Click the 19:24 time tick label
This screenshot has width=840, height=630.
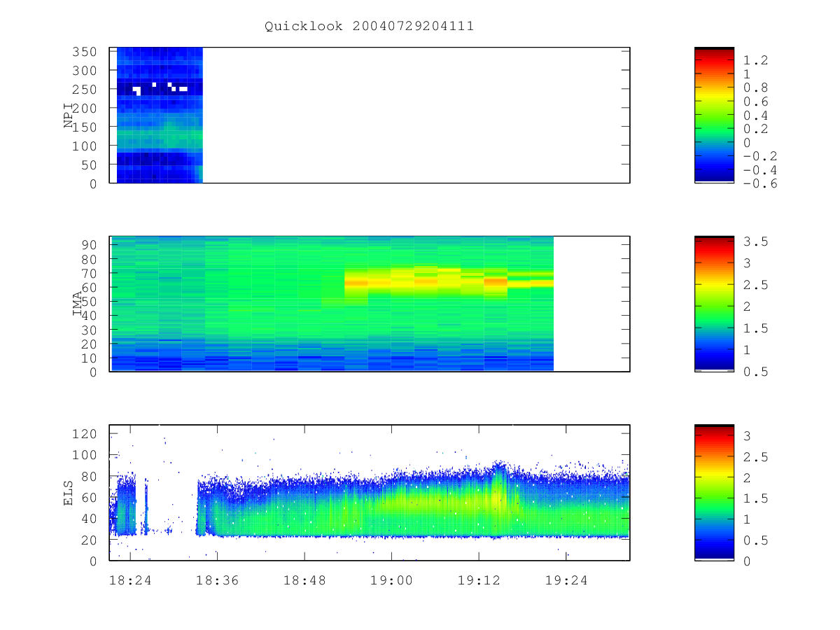tap(566, 580)
